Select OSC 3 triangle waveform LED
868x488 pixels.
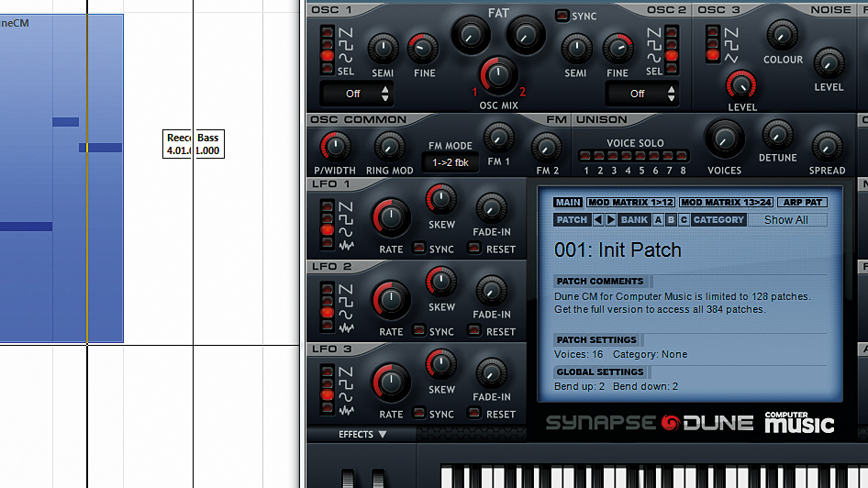[x=713, y=56]
